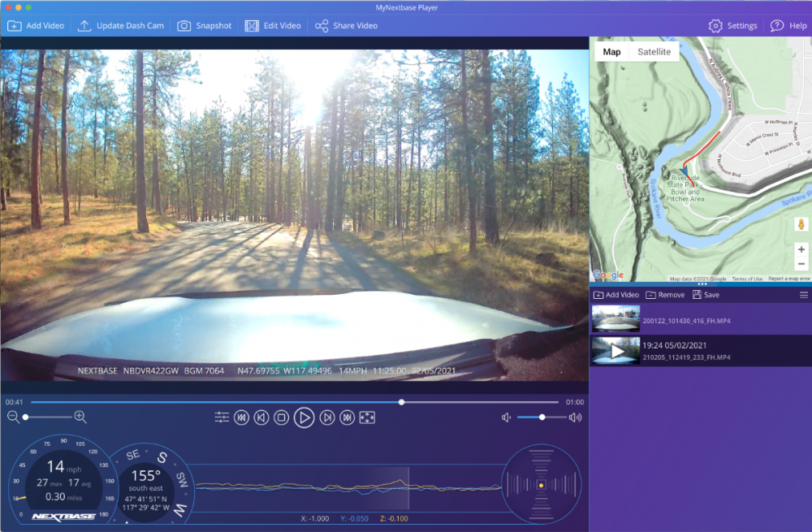The image size is (812, 532).
Task: Click the map panel resize handle dots
Action: [702, 284]
